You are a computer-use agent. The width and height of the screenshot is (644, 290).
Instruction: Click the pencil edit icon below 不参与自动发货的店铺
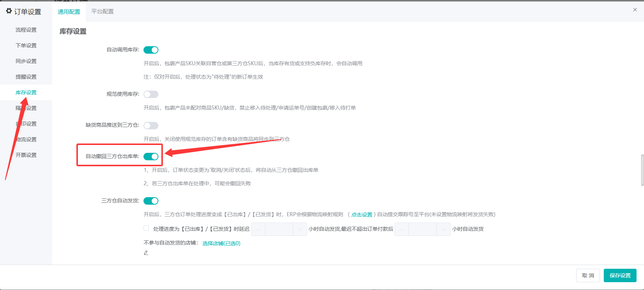point(146,253)
